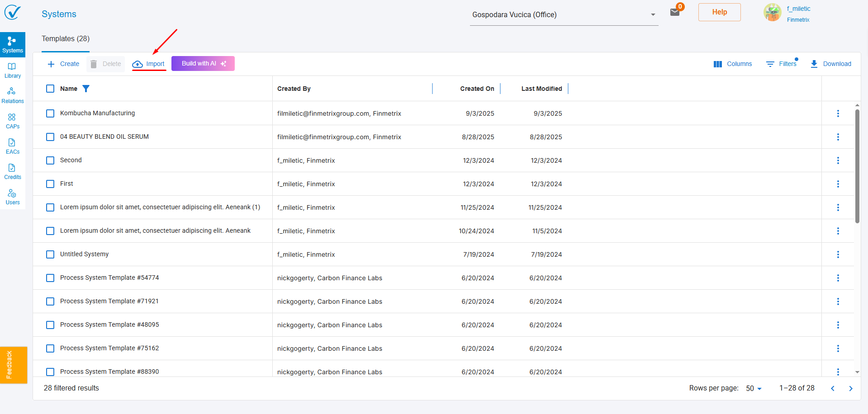Open EACs from the sidebar
The width and height of the screenshot is (868, 414).
[12, 146]
